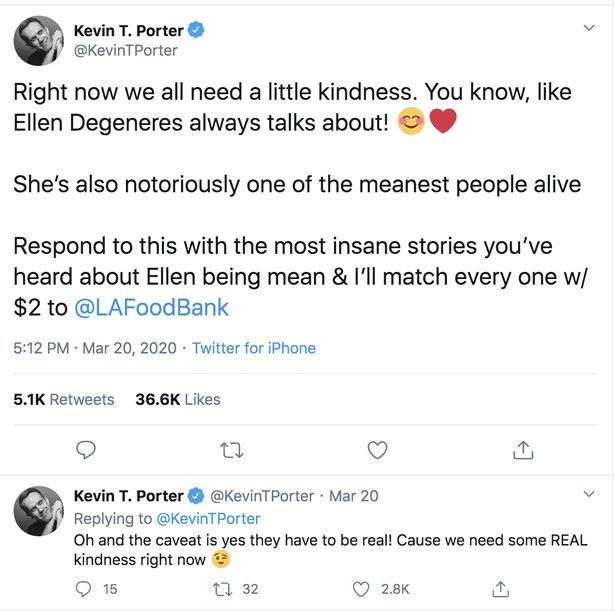Image resolution: width=615 pixels, height=611 pixels.
Task: View the 5.1K Retweets list
Action: tap(64, 399)
